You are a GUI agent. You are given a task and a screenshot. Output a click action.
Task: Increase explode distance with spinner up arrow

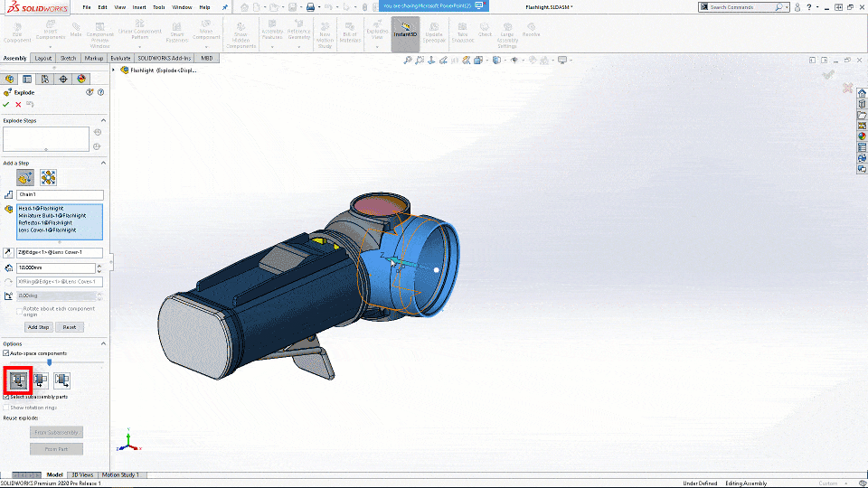click(99, 266)
